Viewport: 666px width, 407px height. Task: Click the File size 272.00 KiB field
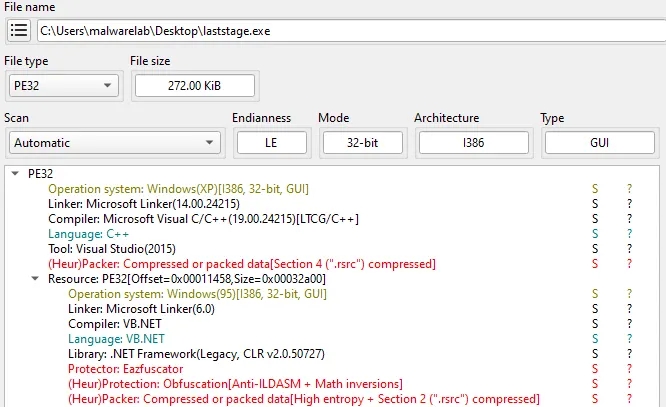(x=194, y=86)
